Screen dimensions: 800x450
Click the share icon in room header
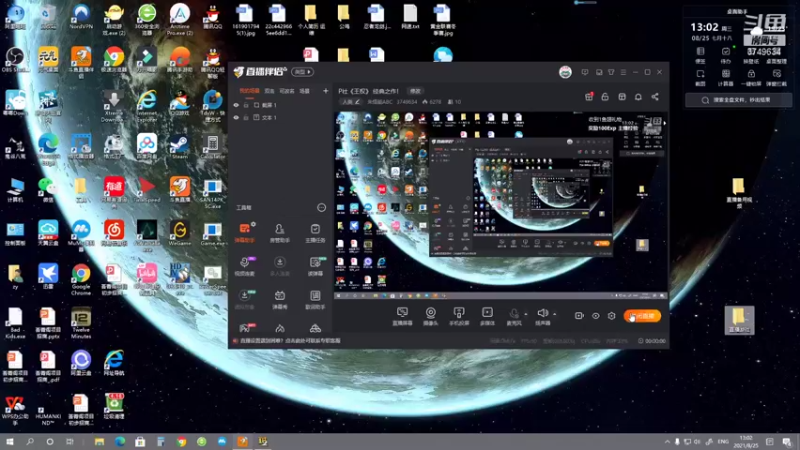coord(655,97)
